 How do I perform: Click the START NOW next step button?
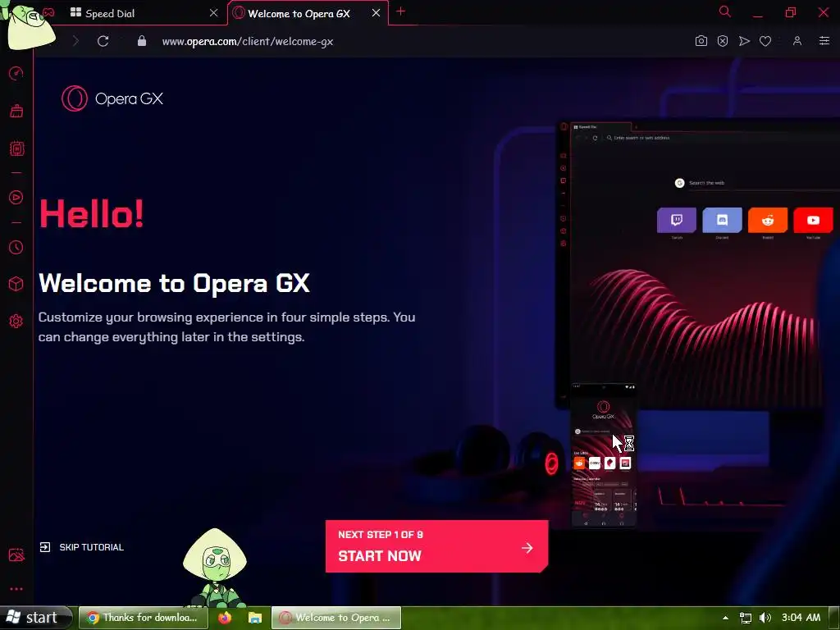(436, 546)
